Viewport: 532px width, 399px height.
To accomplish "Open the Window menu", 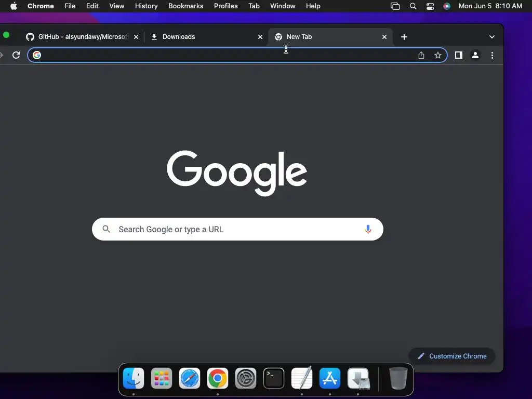I will click(x=283, y=6).
